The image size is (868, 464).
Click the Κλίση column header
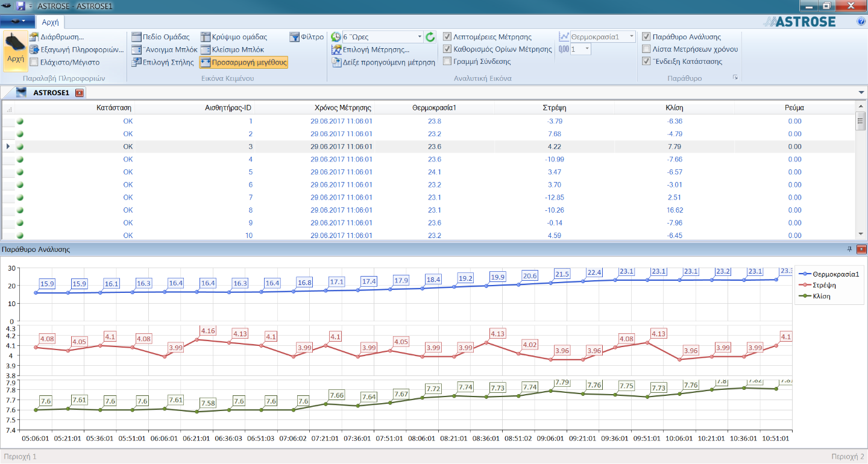click(x=674, y=108)
